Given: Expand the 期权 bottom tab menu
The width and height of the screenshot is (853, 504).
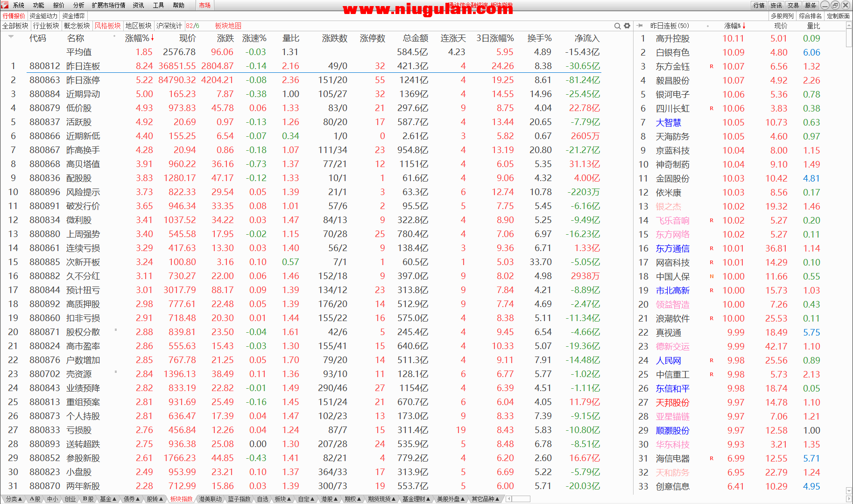Looking at the screenshot, I should (353, 499).
